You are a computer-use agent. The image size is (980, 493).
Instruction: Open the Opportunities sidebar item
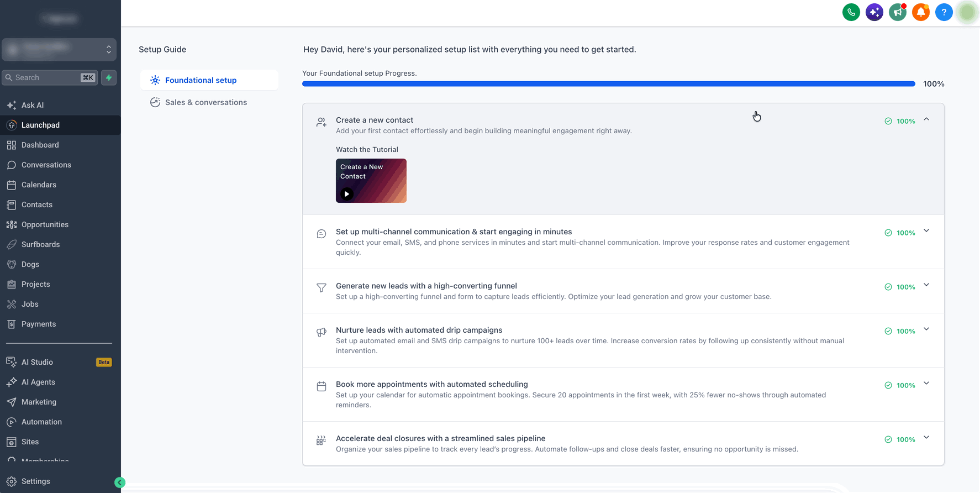[x=60, y=224]
